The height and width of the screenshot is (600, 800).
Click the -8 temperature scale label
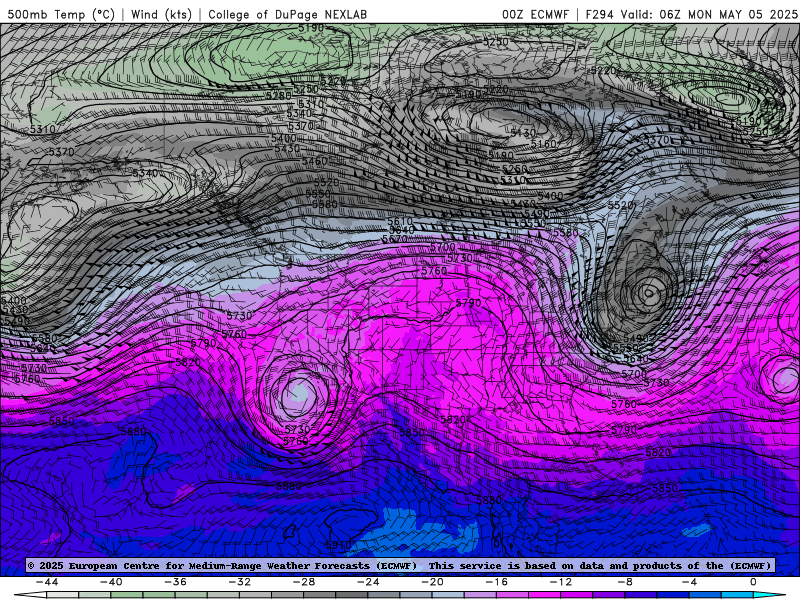pos(626,582)
